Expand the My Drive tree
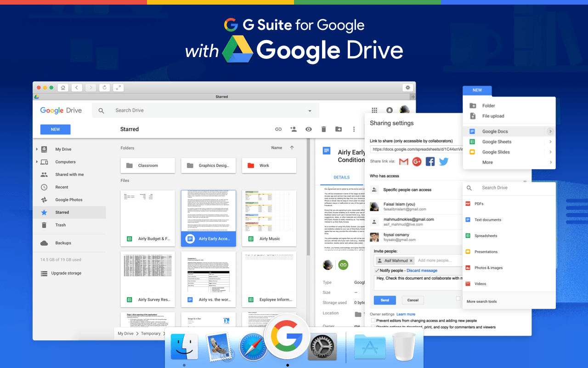Viewport: 588px width, 368px height. point(37,149)
